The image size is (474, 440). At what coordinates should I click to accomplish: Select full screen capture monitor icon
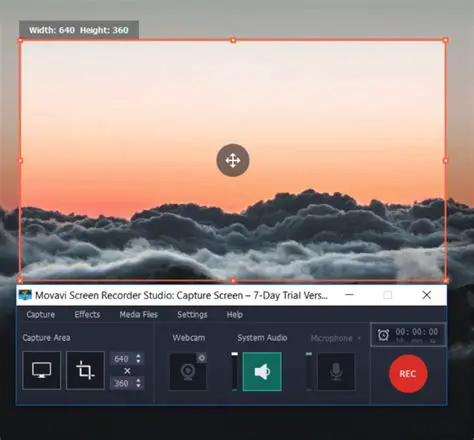point(42,370)
